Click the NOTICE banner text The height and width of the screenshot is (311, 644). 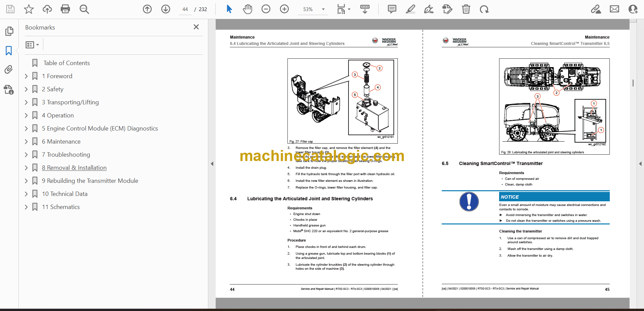[x=510, y=197]
